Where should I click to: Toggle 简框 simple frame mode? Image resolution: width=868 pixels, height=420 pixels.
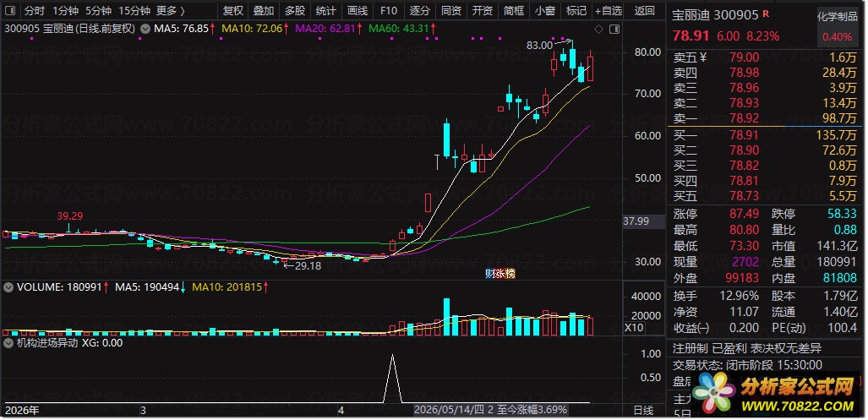point(514,10)
